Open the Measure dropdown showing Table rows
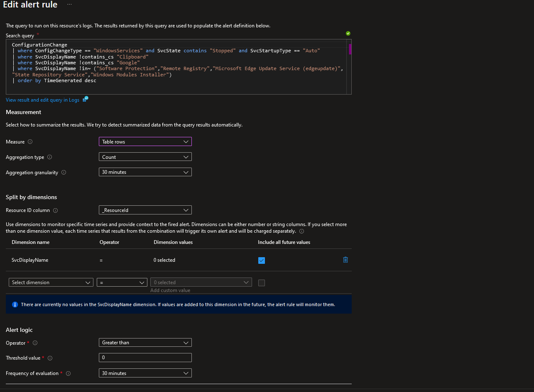The height and width of the screenshot is (392, 534). pos(145,141)
